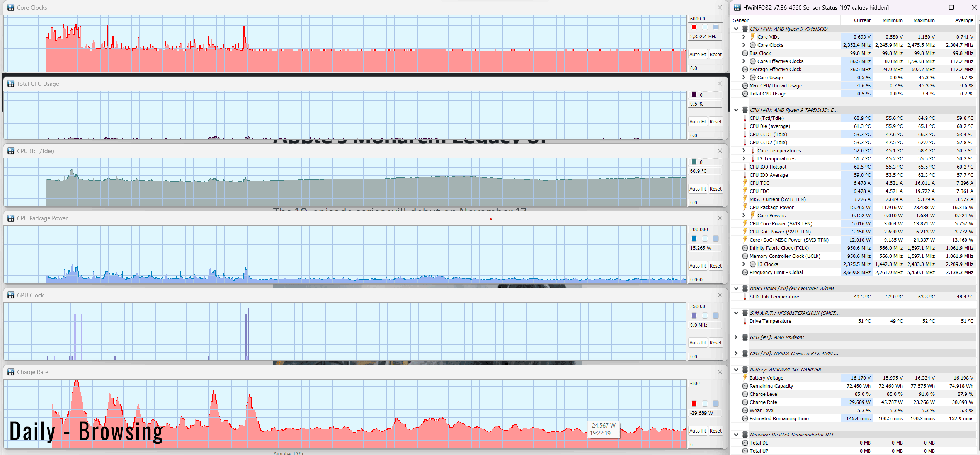Click the purple swatch in GPU Clock graph

point(694,315)
